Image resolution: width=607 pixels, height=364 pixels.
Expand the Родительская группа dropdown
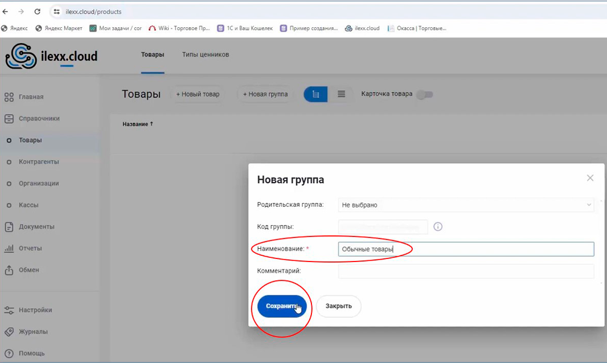466,205
